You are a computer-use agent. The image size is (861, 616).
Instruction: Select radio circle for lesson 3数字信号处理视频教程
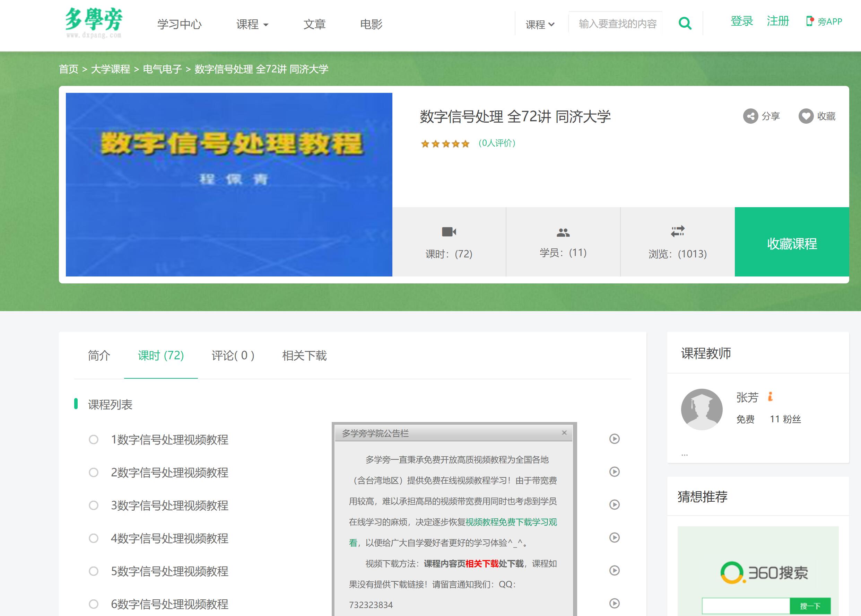coord(93,505)
